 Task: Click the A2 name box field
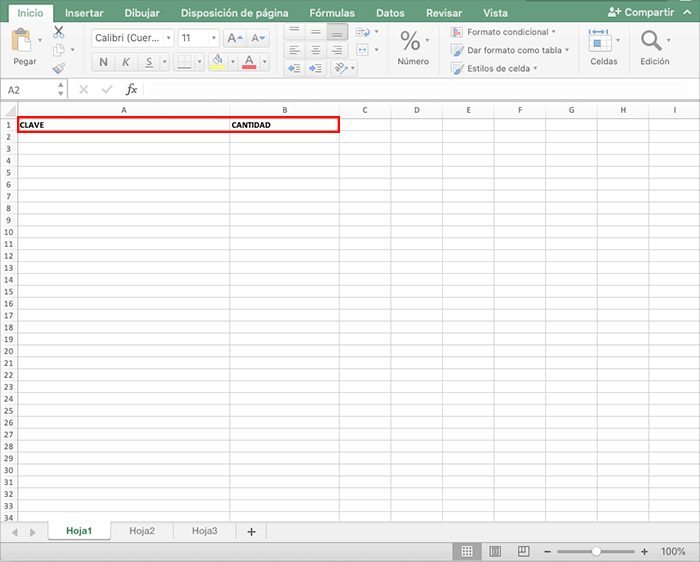(x=30, y=89)
